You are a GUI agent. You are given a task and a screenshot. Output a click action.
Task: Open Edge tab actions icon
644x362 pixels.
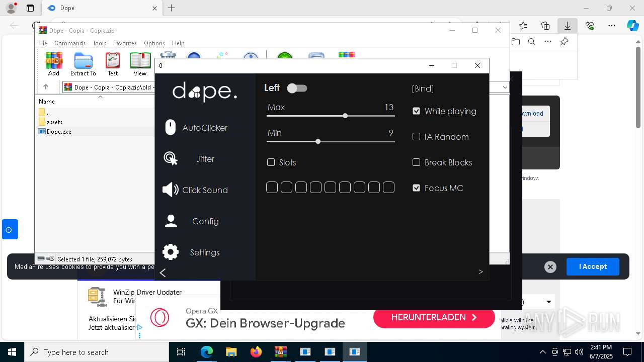point(30,8)
